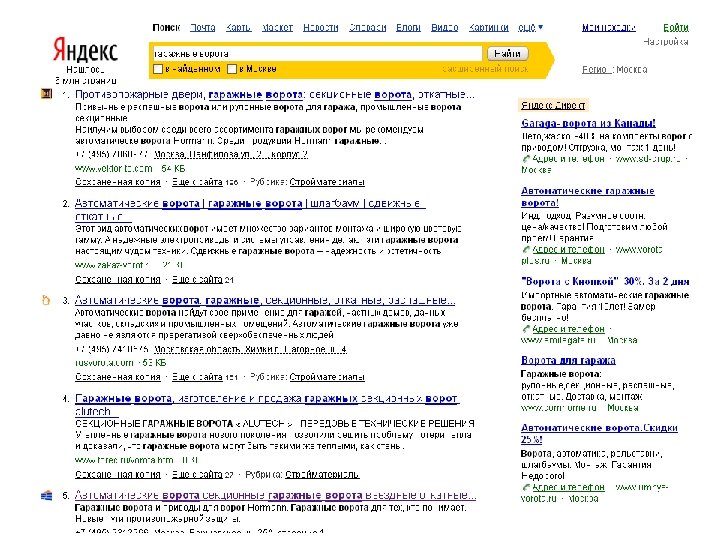
Task: Click the phone icon in the Garaga ad
Action: point(526,159)
